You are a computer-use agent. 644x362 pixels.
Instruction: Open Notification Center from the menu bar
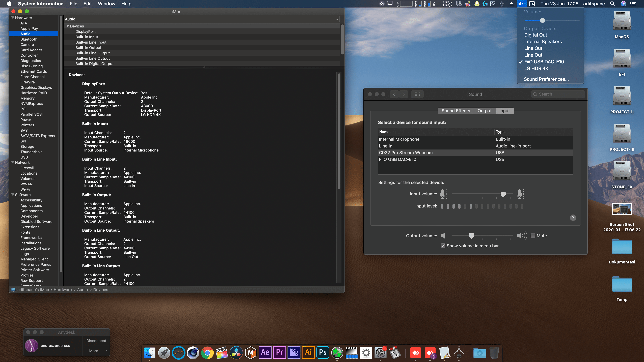[x=633, y=4]
